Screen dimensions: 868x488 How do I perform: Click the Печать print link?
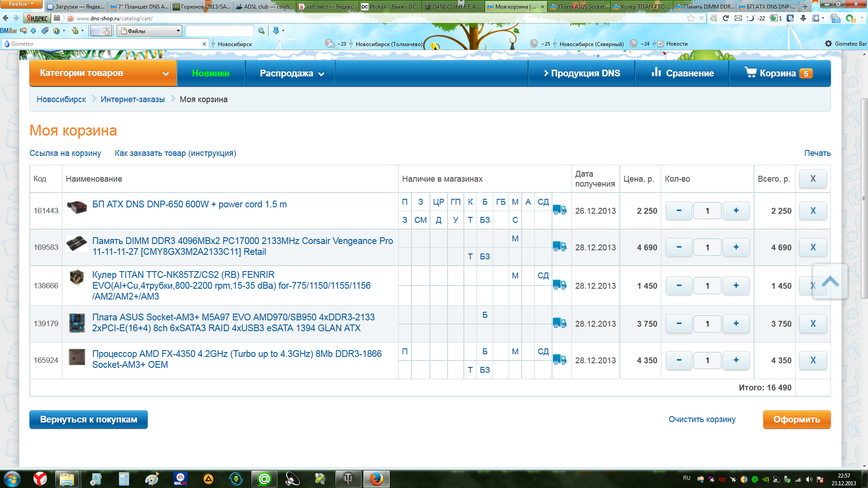click(x=817, y=153)
